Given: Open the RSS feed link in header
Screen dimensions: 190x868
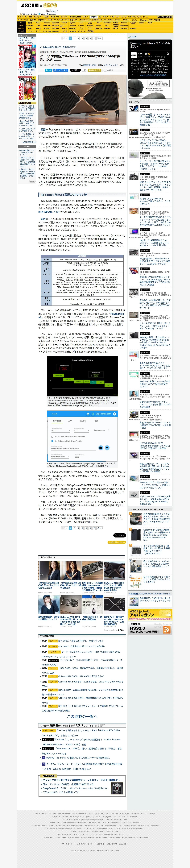Looking at the screenshot, I should pos(23,14).
